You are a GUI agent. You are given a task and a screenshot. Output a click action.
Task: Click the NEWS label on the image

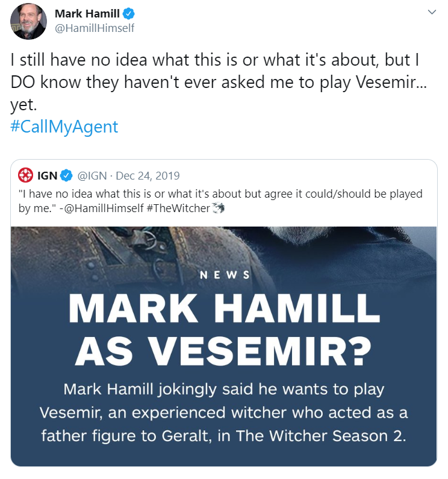pos(224,275)
